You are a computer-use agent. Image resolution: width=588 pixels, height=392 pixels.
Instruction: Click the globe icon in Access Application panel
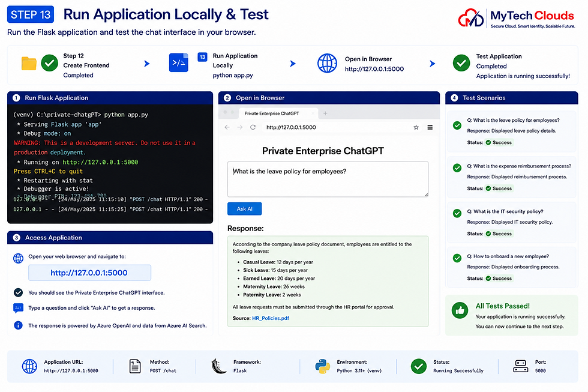18,258
